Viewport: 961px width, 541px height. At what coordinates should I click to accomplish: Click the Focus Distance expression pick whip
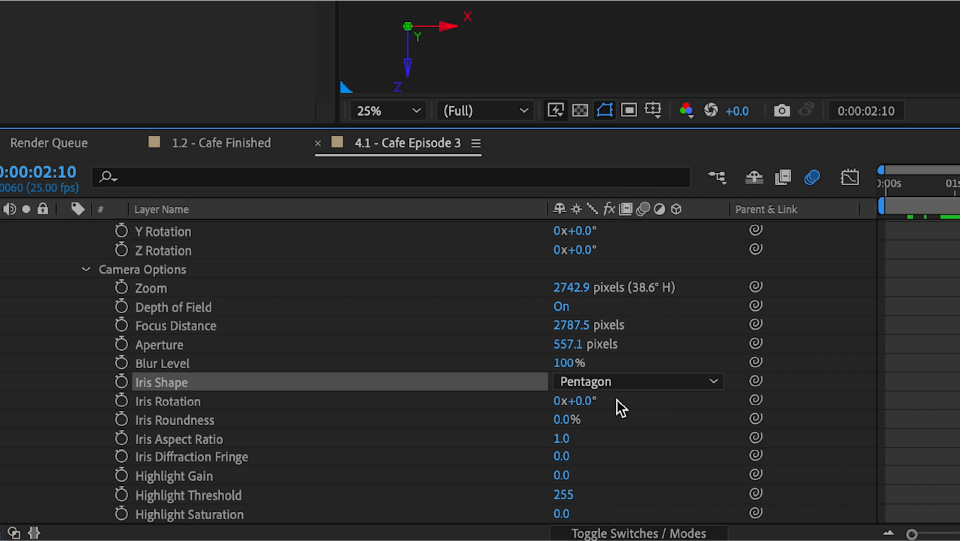[x=756, y=326]
